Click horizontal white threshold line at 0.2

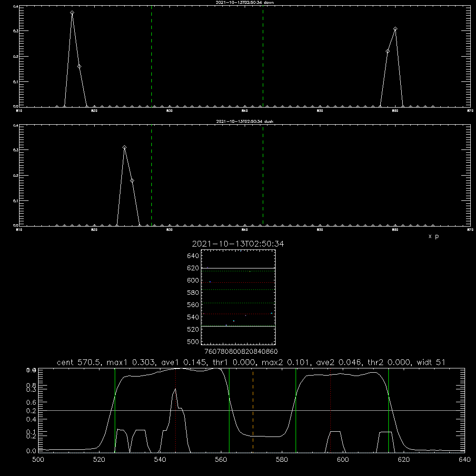click(251, 410)
